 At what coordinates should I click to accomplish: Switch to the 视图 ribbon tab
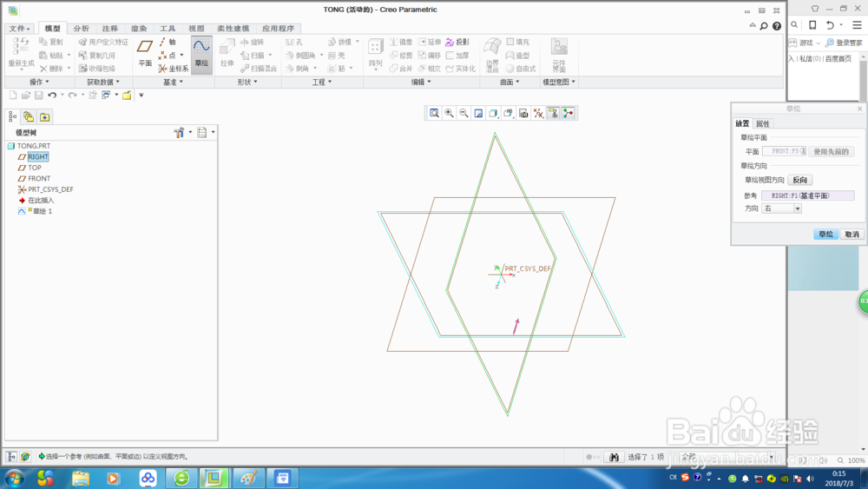click(196, 29)
